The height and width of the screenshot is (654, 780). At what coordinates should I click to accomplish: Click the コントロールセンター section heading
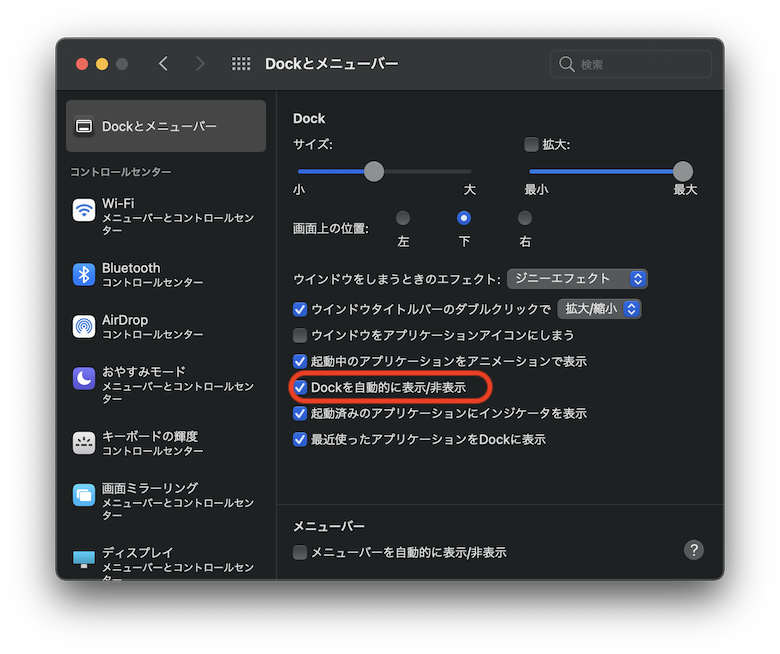120,172
